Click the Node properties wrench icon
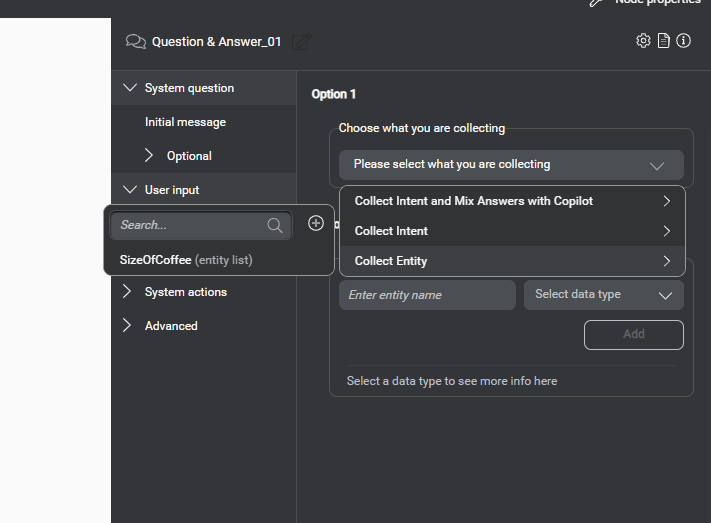Viewport: 711px width, 523px height. [597, 3]
